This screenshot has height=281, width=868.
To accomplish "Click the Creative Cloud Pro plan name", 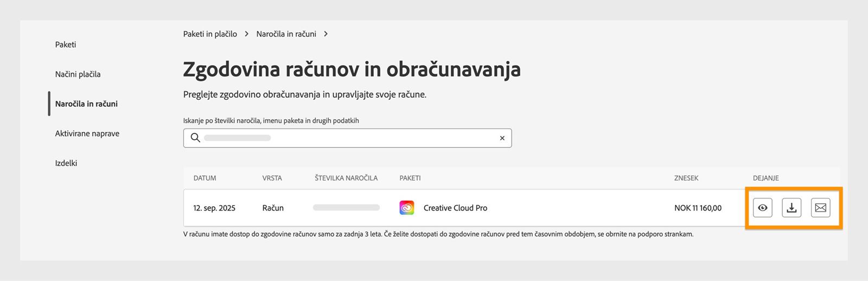I will (455, 208).
